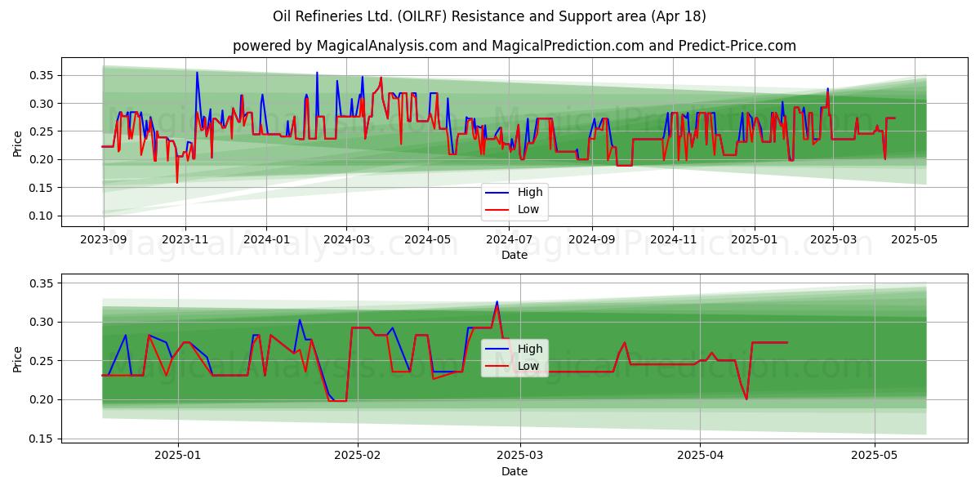The image size is (980, 490).
Task: Click the '2025-04' tick on the bottom chart
Action: (x=701, y=455)
